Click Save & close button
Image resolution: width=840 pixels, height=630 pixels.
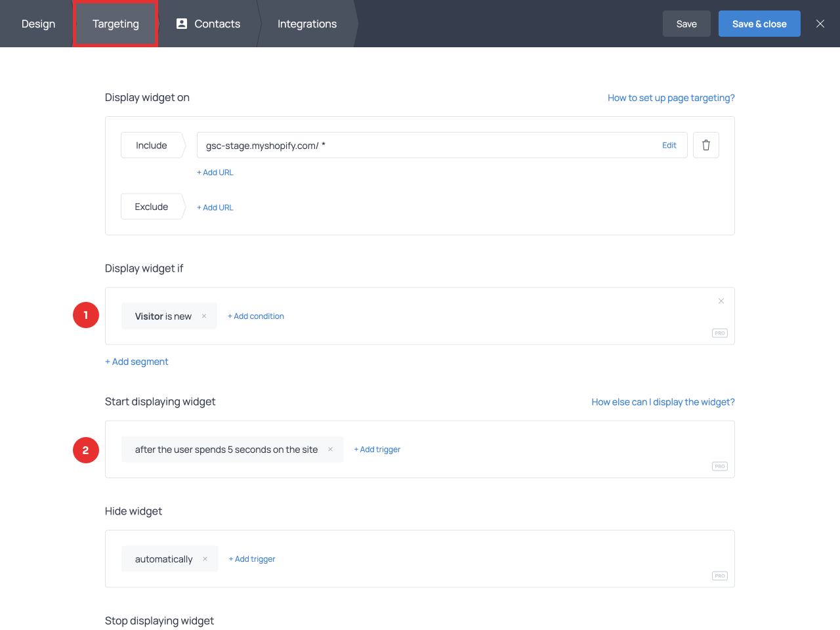pos(759,24)
